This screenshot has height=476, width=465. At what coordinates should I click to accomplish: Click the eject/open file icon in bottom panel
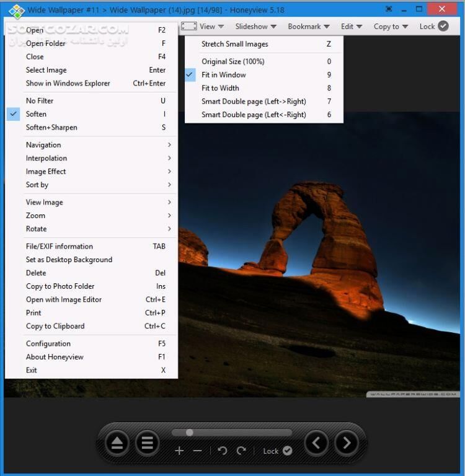click(117, 443)
